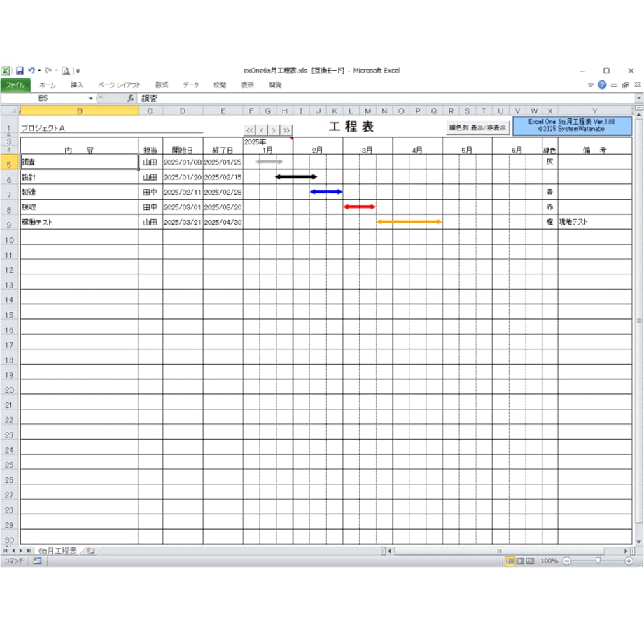Click the 現地テスト remarks cell

tap(595, 222)
